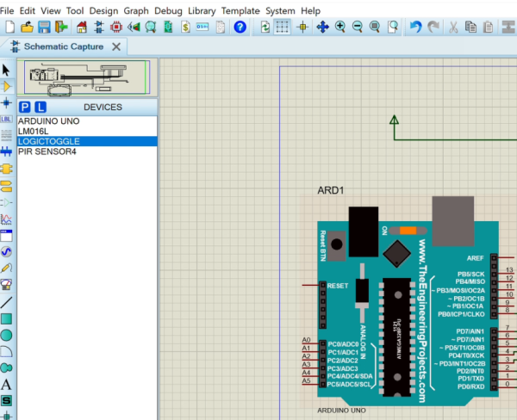Click the P pick devices button

[x=25, y=107]
